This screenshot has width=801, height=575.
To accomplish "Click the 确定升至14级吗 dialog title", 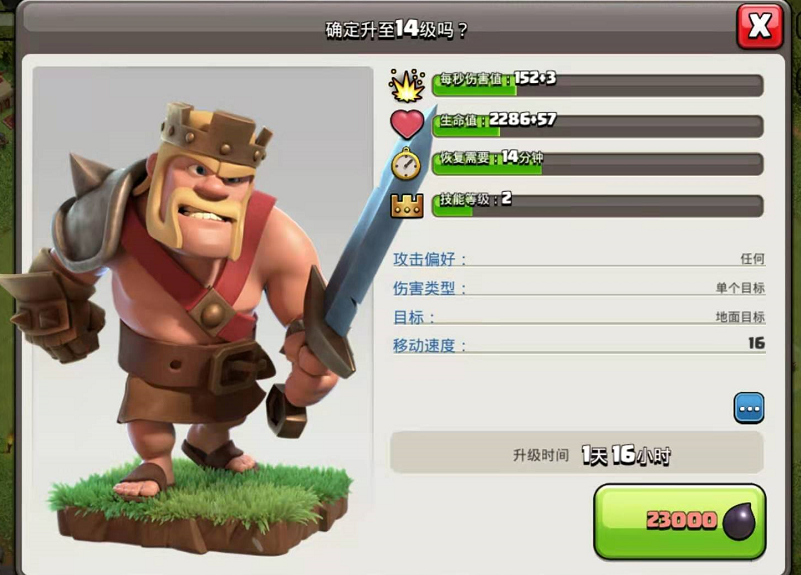I will (396, 29).
